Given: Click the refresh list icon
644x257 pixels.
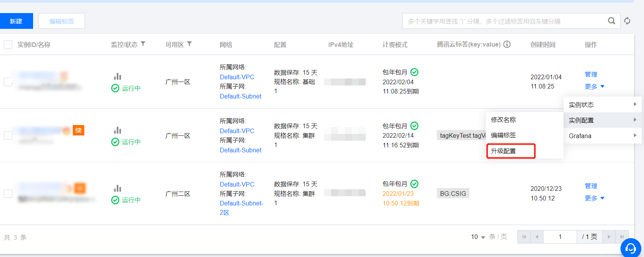Looking at the screenshot, I should point(627,21).
